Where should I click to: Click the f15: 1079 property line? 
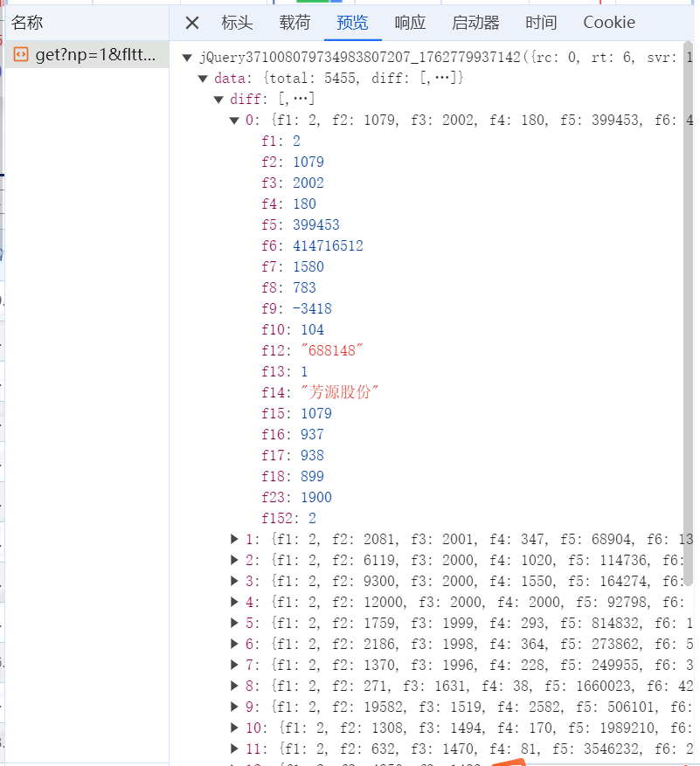click(296, 414)
